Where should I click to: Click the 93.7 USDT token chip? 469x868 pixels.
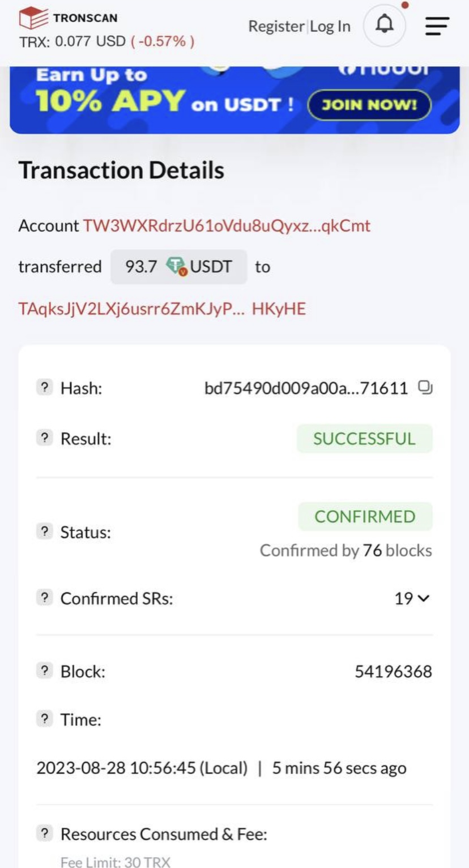pos(178,267)
